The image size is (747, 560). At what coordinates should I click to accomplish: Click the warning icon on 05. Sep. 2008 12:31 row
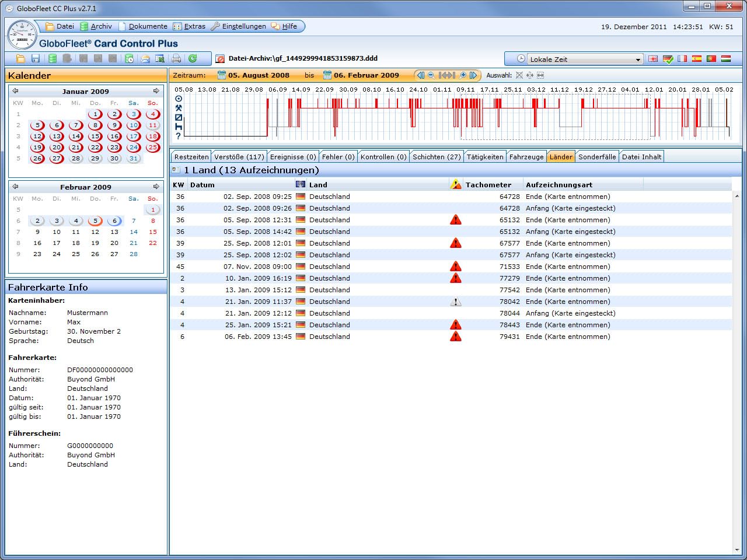tap(456, 220)
